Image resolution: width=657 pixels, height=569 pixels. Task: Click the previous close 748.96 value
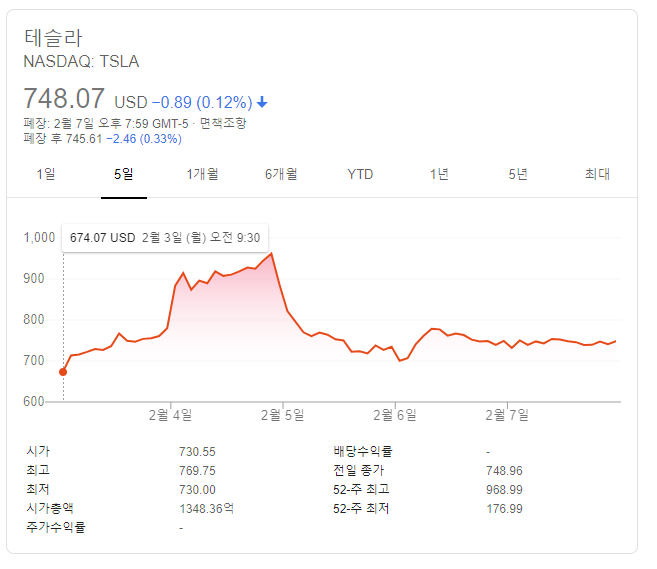(504, 471)
